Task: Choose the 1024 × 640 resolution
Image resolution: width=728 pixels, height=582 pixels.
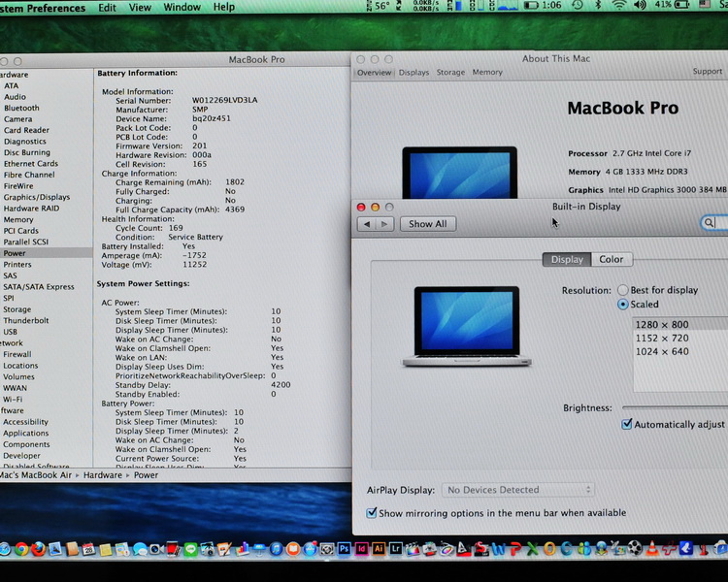Action: point(680,351)
